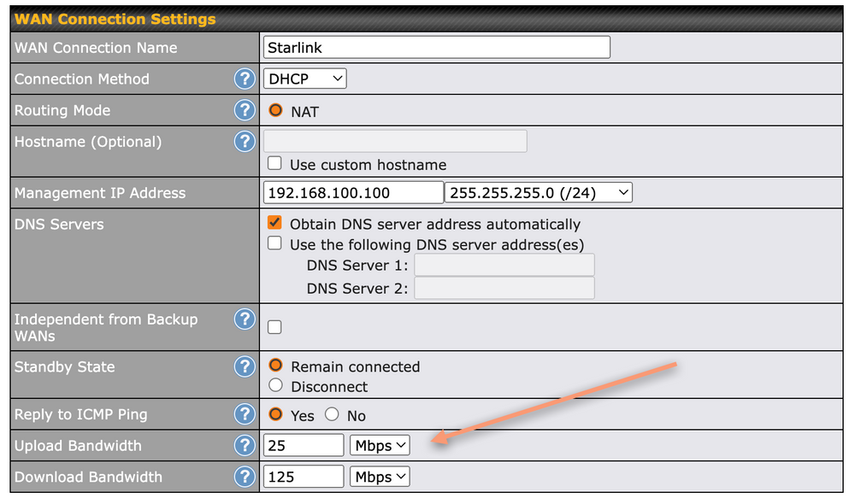Open the Upload Bandwidth help tooltip
This screenshot has height=504, width=855.
click(x=245, y=445)
